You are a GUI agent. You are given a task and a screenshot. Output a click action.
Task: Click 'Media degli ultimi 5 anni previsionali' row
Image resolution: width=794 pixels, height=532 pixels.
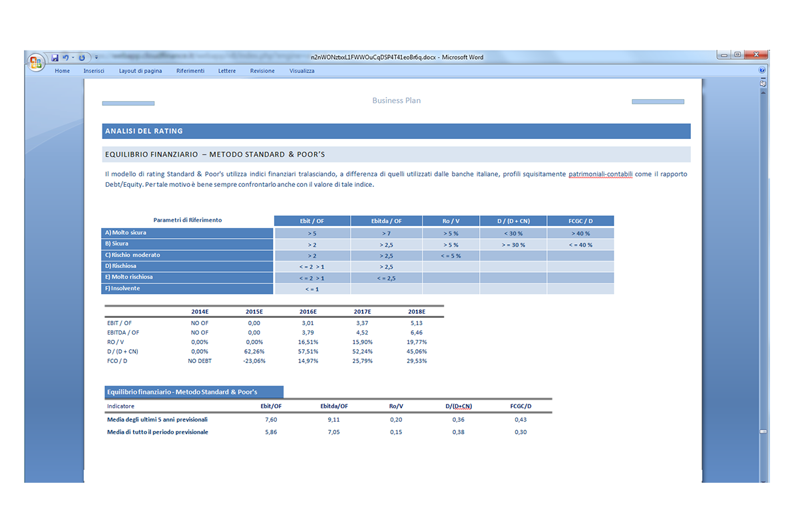(x=157, y=420)
